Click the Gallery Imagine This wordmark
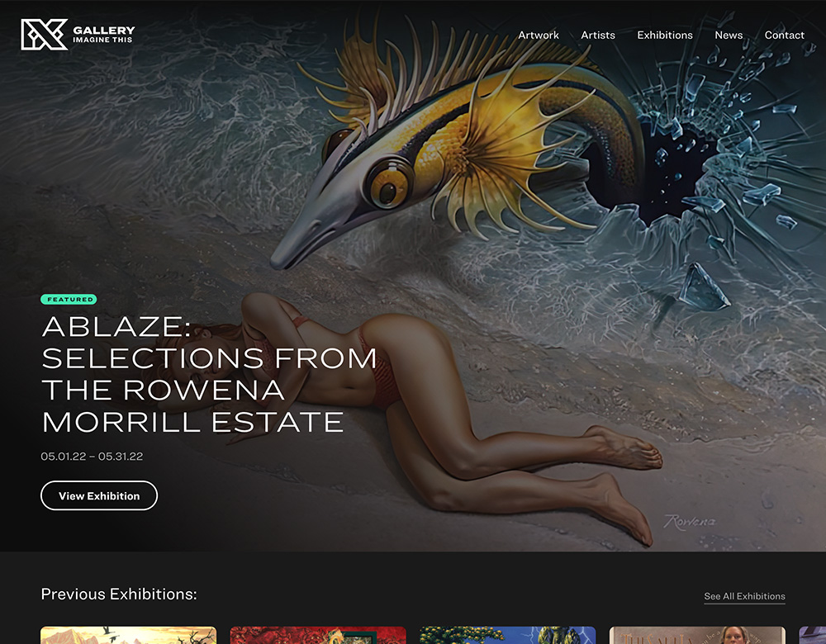This screenshot has width=826, height=644. (x=104, y=35)
